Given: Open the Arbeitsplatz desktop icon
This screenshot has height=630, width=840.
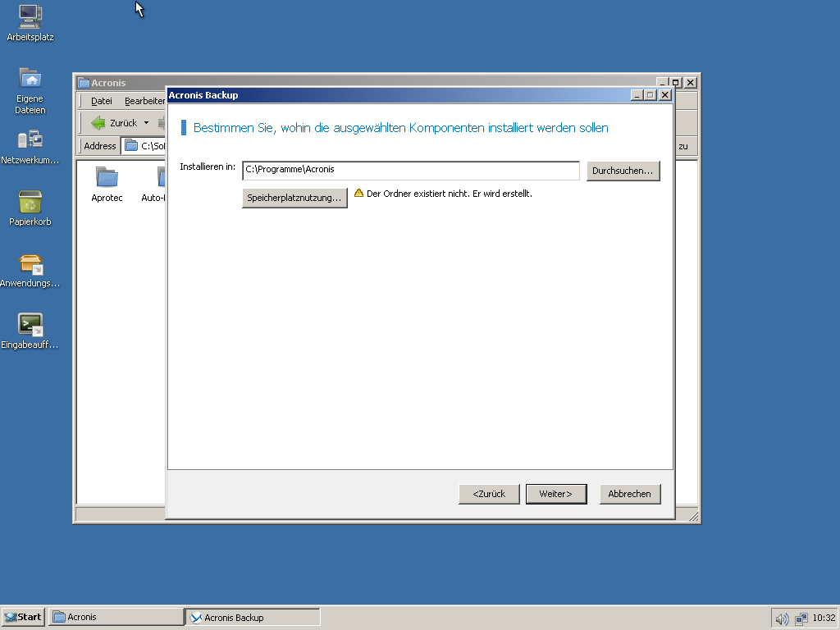Looking at the screenshot, I should 30,16.
